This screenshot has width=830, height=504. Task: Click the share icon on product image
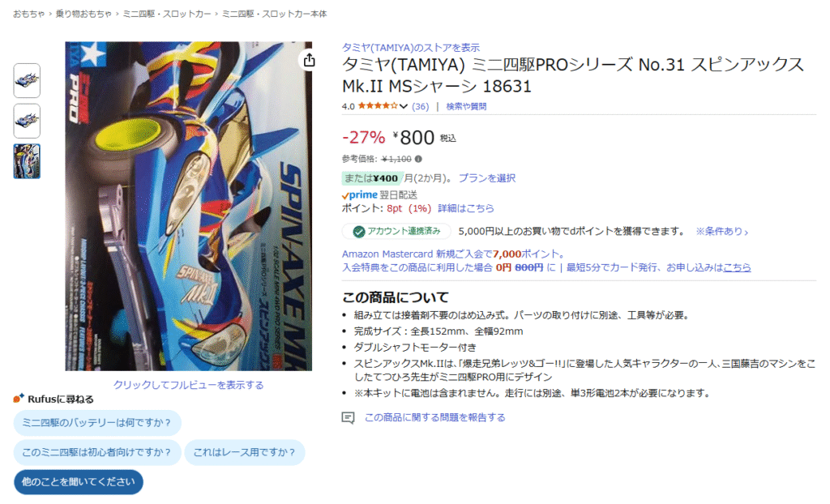click(309, 60)
